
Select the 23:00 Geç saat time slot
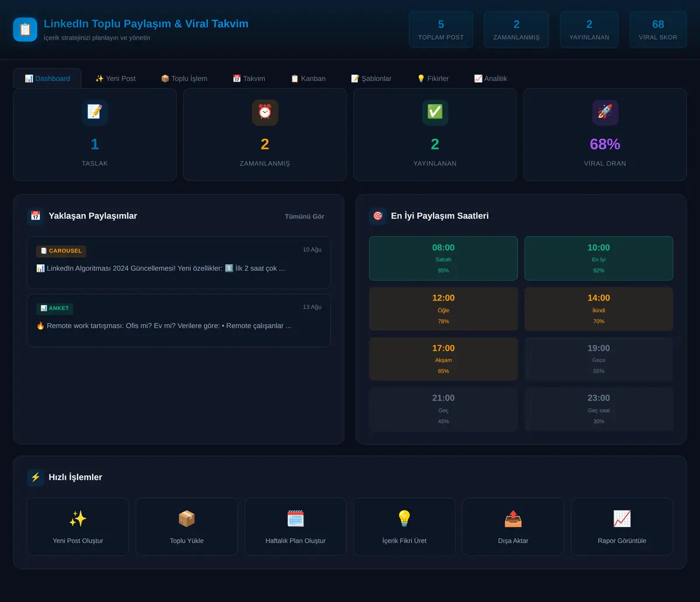(598, 409)
